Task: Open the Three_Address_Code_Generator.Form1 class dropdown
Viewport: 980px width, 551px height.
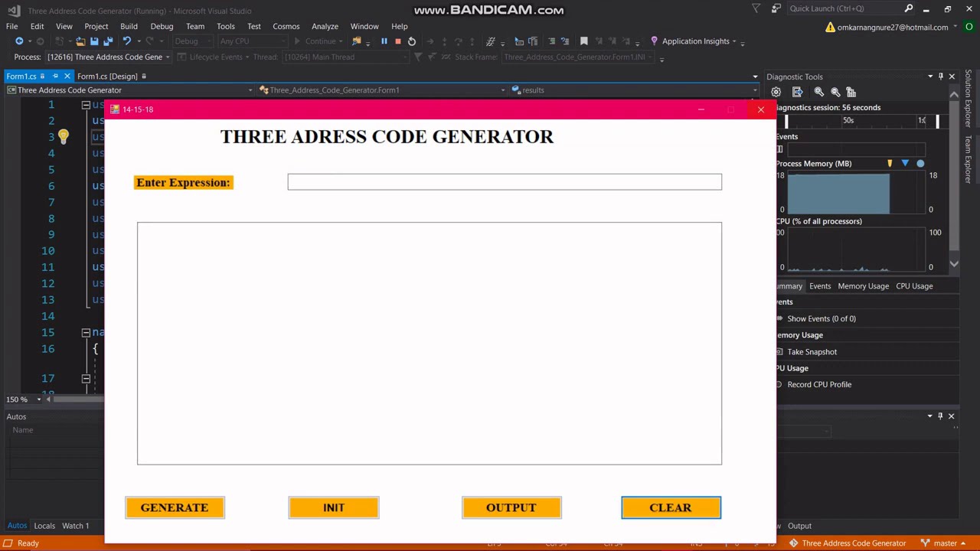Action: click(503, 90)
